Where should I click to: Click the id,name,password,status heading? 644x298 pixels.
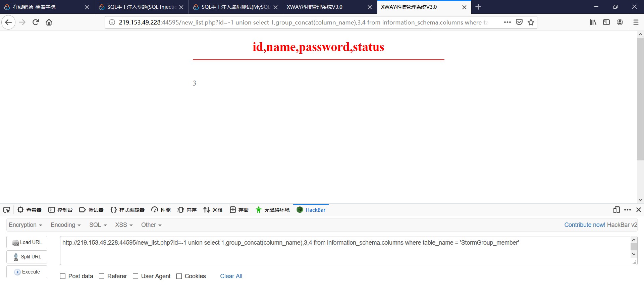tap(318, 47)
